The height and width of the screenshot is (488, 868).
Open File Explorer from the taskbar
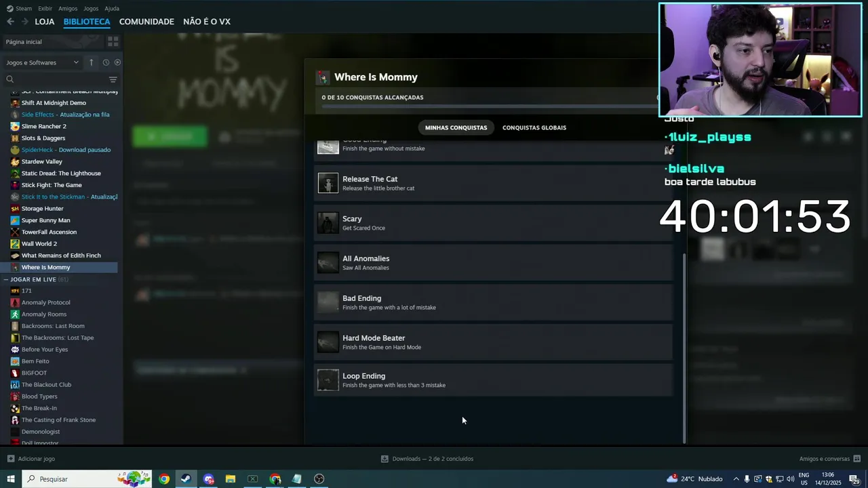click(x=231, y=479)
